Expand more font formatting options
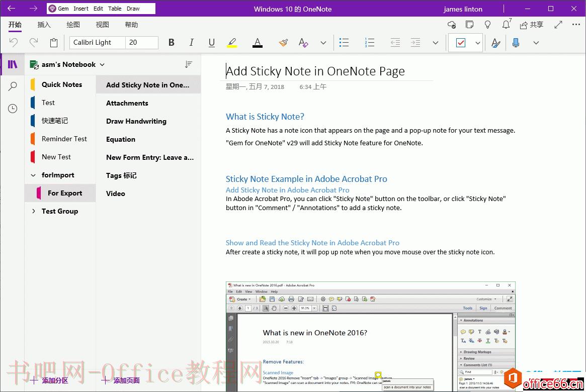 pos(323,43)
